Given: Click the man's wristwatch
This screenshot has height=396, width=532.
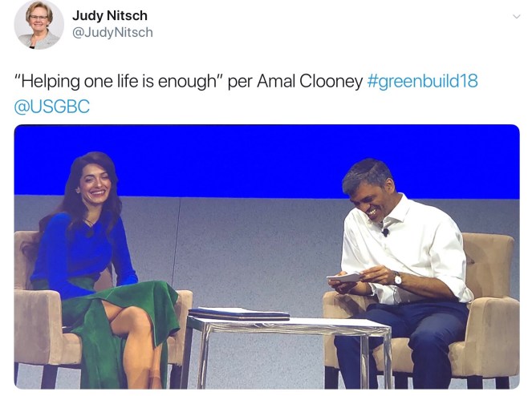Looking at the screenshot, I should point(398,278).
